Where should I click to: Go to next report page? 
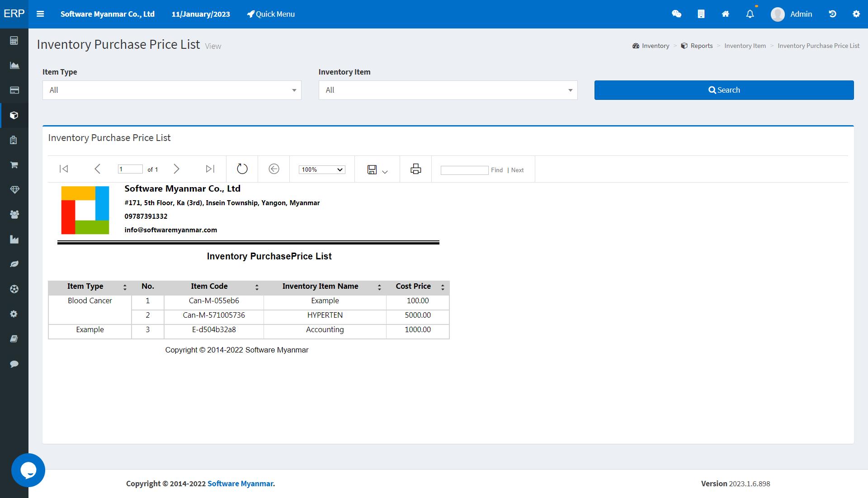pyautogui.click(x=176, y=169)
